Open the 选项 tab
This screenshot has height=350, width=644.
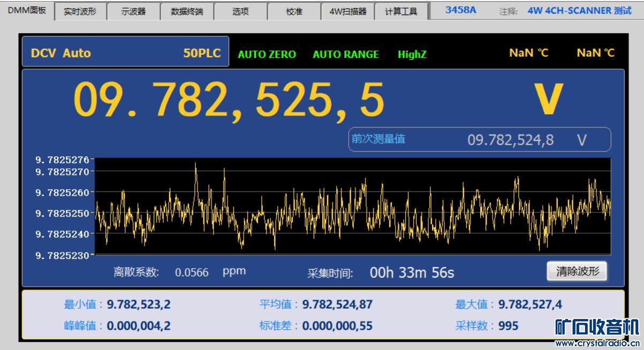click(240, 11)
